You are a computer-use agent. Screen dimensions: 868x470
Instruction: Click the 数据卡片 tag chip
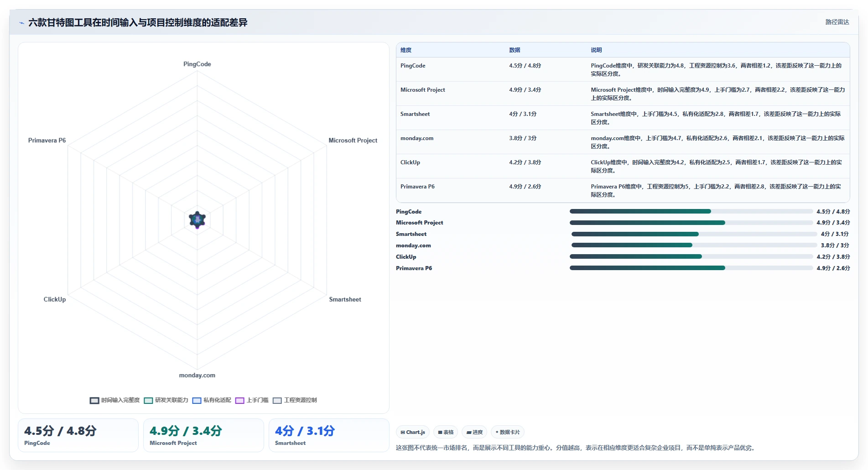pos(508,432)
